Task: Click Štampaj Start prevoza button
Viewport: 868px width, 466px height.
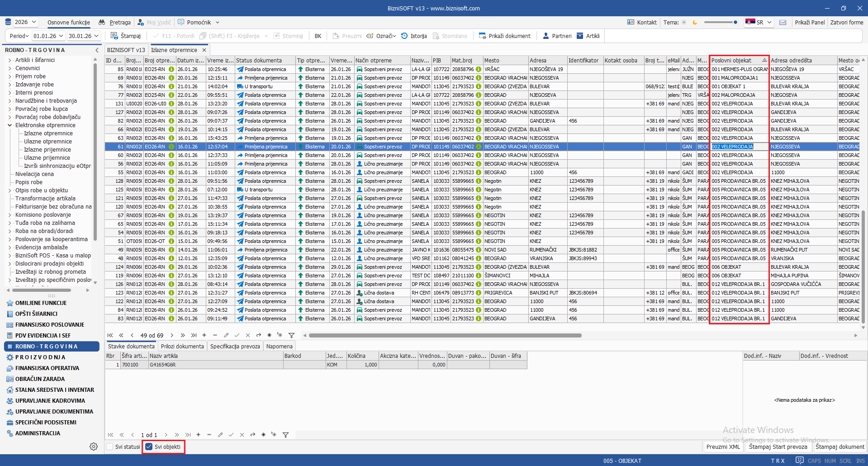Action: coord(778,447)
